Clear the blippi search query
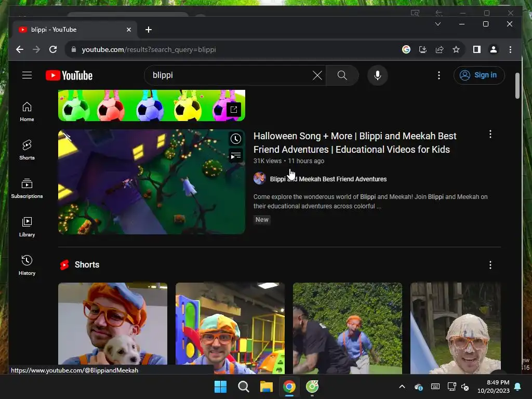Image resolution: width=532 pixels, height=399 pixels. 317,75
